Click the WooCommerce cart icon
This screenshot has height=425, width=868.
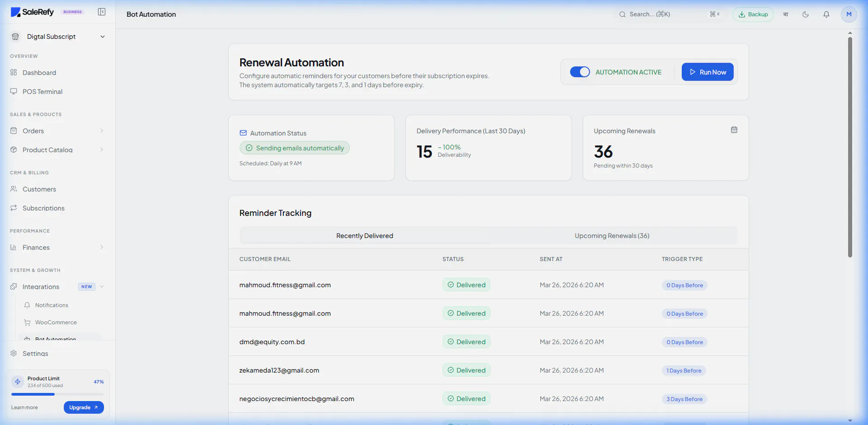click(27, 322)
